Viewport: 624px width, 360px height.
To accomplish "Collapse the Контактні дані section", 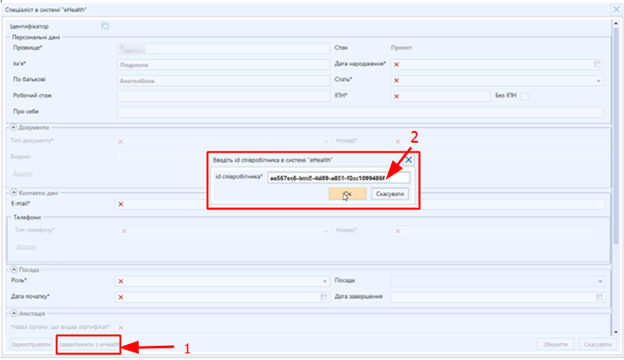I will coord(14,193).
